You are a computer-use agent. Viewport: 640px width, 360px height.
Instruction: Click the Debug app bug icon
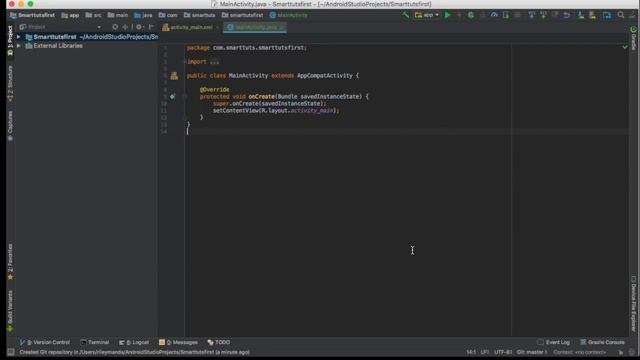click(x=471, y=15)
